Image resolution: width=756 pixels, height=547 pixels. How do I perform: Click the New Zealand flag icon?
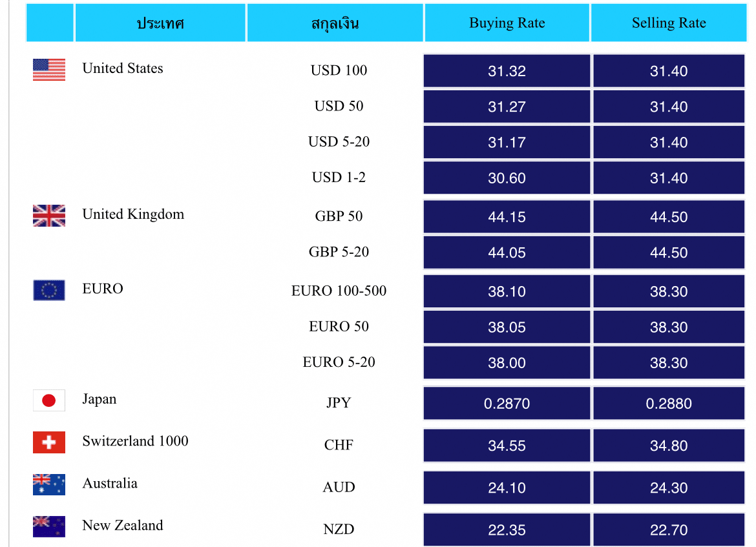49,527
